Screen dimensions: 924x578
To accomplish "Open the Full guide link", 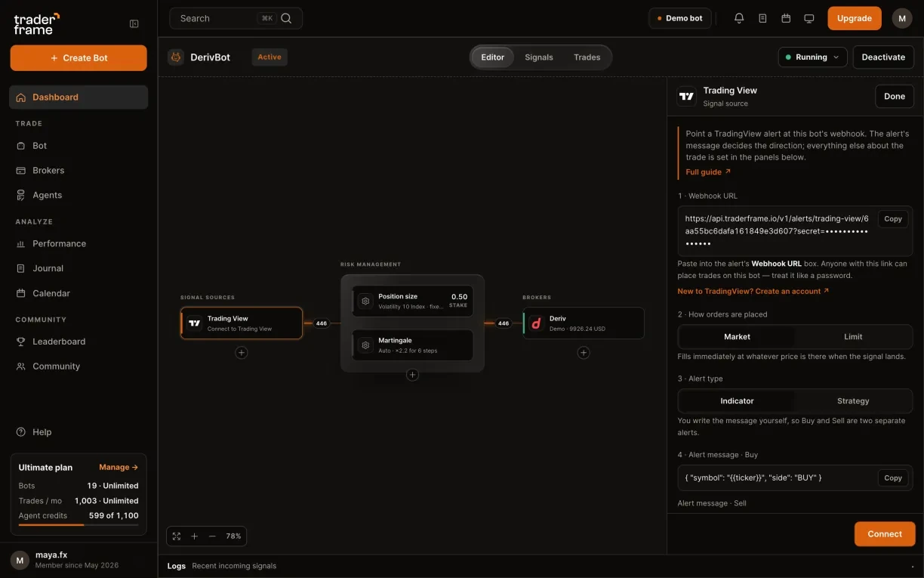I will [708, 172].
